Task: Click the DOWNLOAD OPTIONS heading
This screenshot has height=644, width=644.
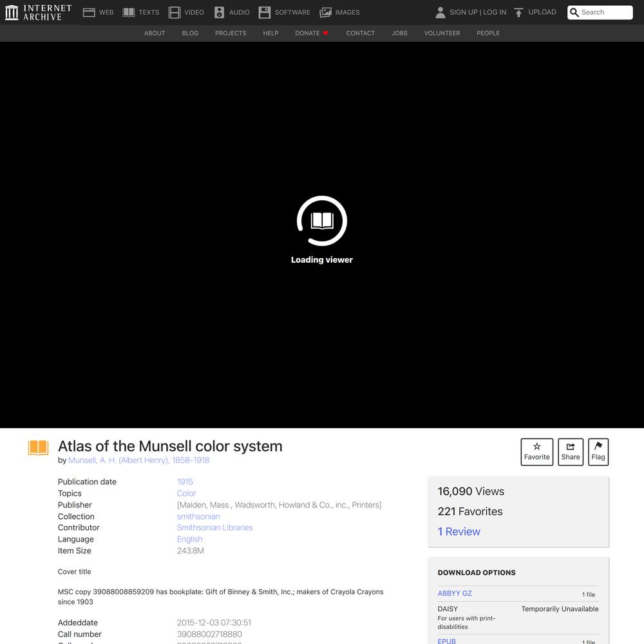Action: click(x=477, y=573)
